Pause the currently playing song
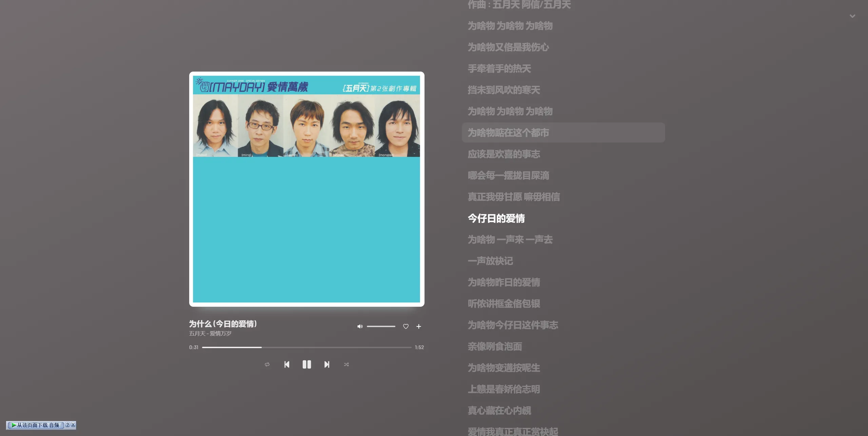The height and width of the screenshot is (436, 868). click(x=306, y=364)
